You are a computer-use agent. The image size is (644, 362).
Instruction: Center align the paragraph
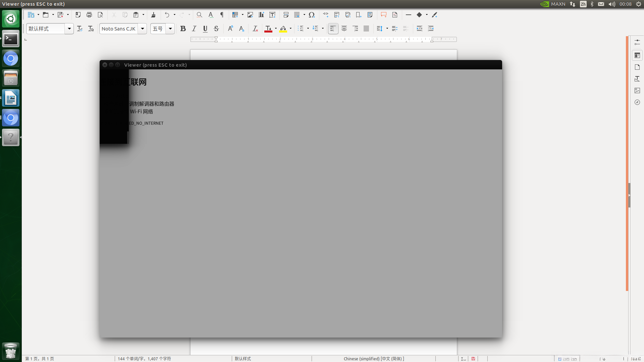tap(344, 29)
